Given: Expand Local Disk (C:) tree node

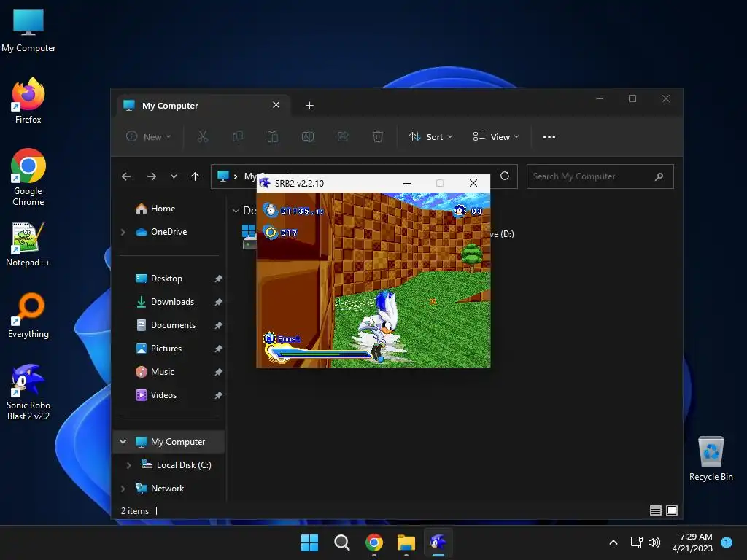Looking at the screenshot, I should click(128, 465).
